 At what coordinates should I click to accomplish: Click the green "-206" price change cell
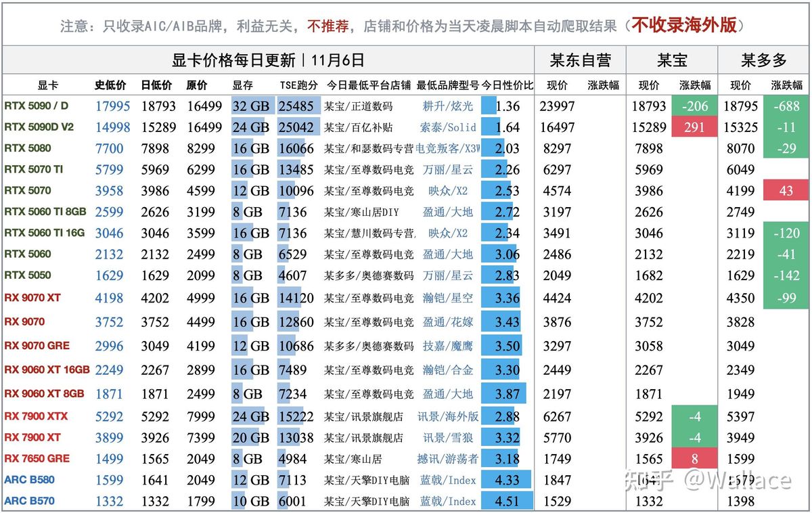tap(694, 106)
